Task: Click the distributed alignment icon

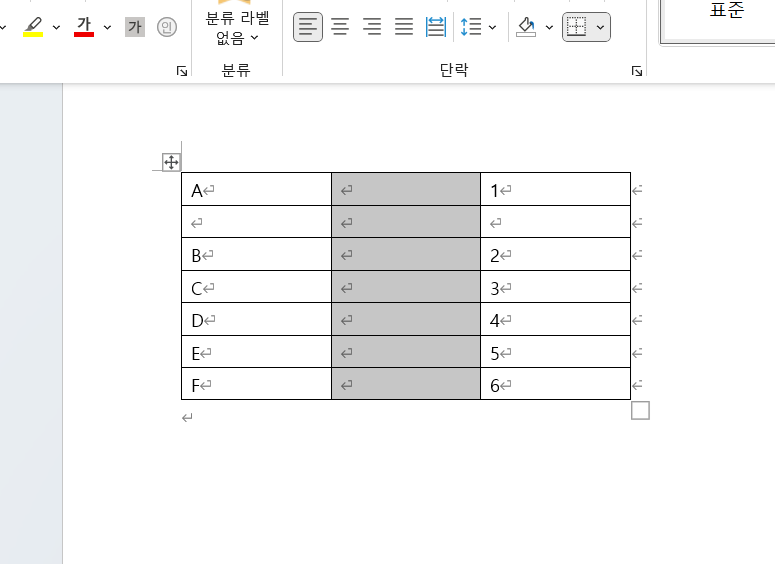Action: coord(436,27)
